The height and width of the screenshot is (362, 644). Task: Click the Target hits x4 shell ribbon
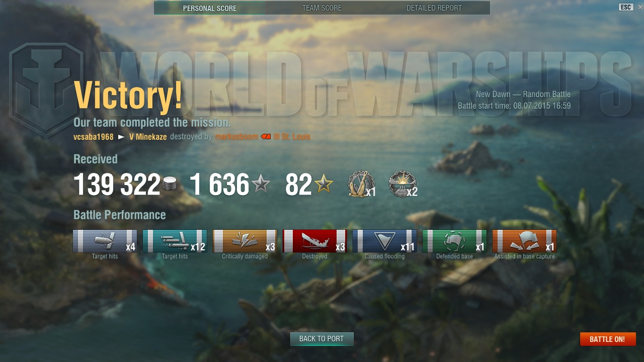tap(105, 241)
